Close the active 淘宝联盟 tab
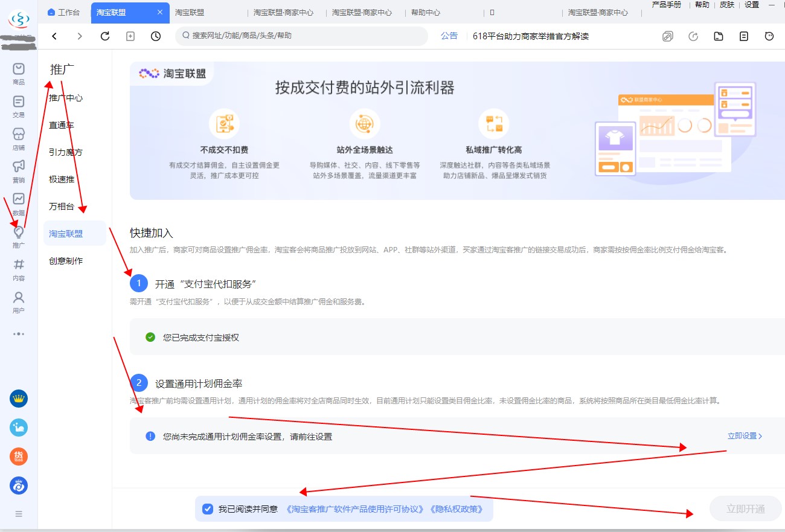Viewport: 785px width, 532px height. coord(159,12)
